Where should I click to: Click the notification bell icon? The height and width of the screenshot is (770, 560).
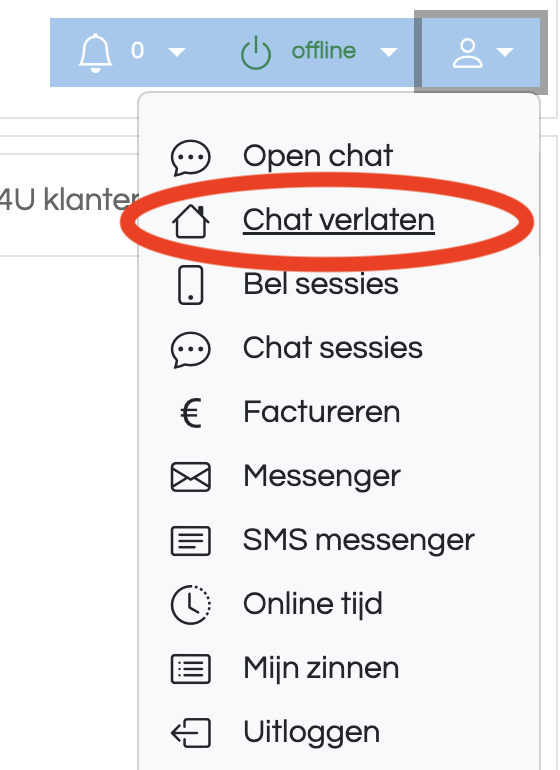pyautogui.click(x=95, y=53)
